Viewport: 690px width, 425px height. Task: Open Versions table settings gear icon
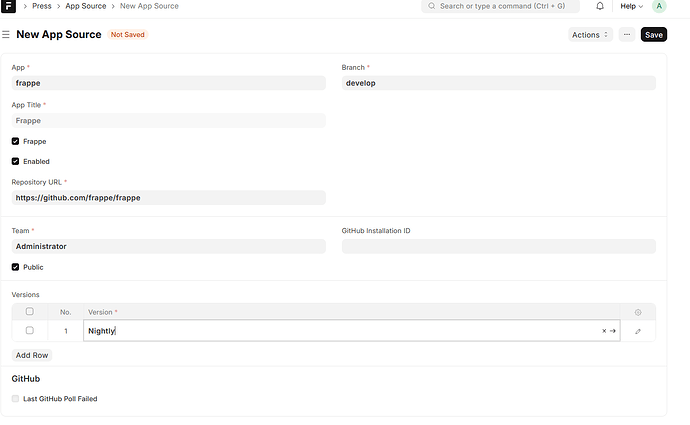click(x=638, y=312)
